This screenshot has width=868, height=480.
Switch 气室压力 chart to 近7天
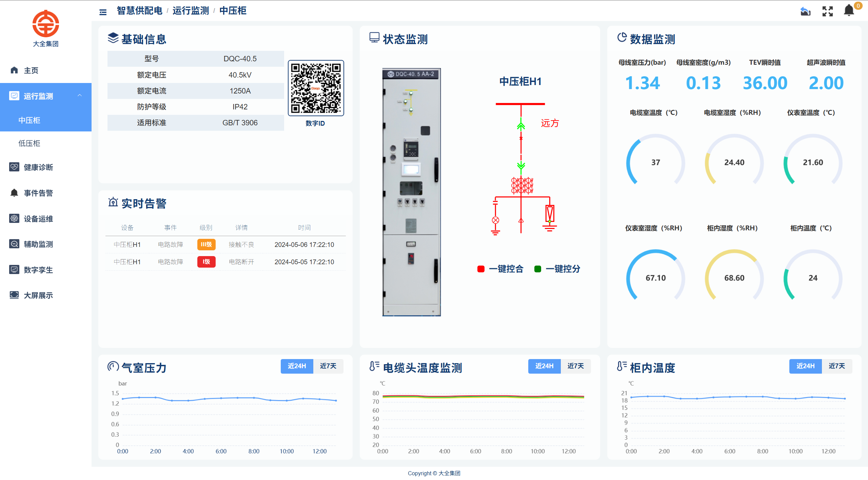pos(328,366)
